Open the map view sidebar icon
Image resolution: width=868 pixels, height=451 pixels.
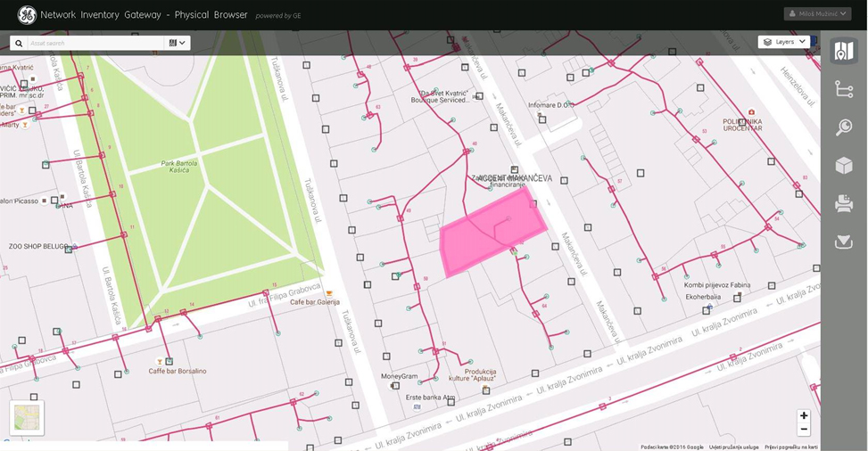pos(843,52)
